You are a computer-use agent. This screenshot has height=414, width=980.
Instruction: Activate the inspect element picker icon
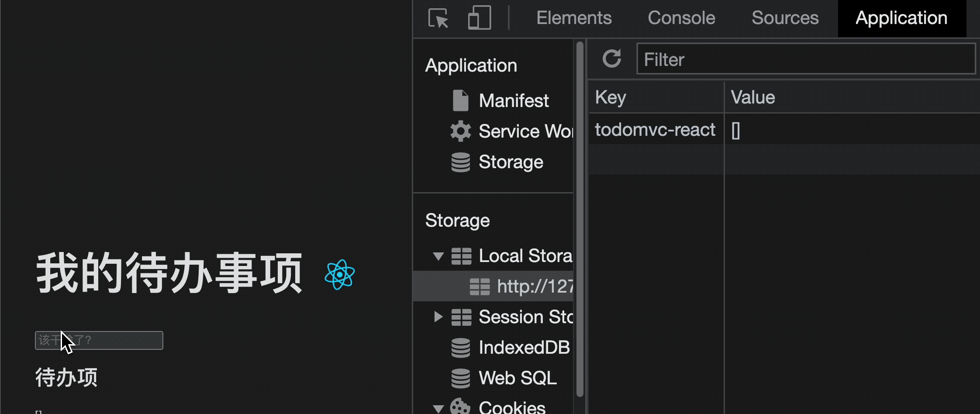click(x=438, y=18)
